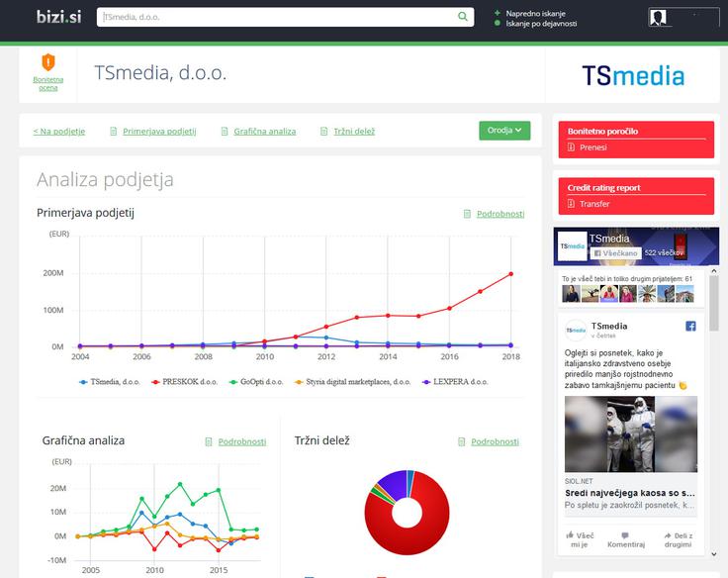Viewport: 728px width, 578px height.
Task: Click the hospital staff video thumbnail
Action: 630,433
